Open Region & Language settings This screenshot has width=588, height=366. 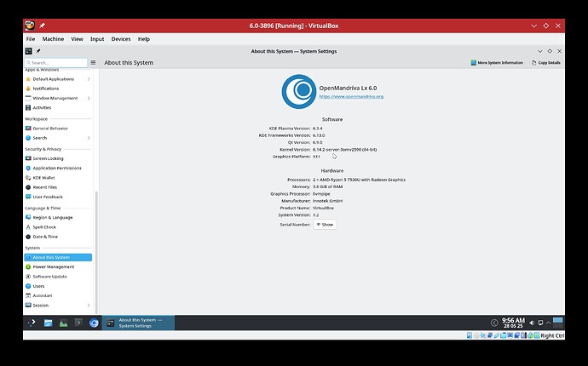[58, 217]
